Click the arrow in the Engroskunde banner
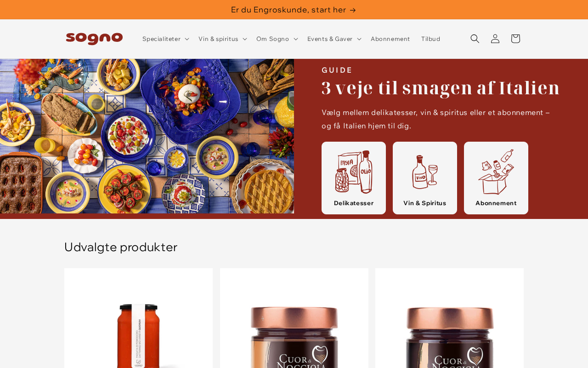The height and width of the screenshot is (368, 588). tap(353, 10)
